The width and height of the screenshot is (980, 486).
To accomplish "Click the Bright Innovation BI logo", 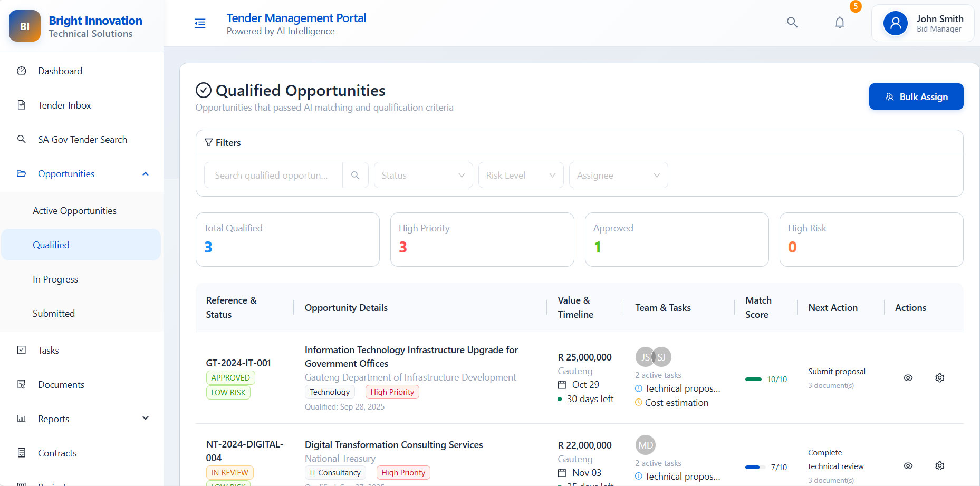I will tap(25, 26).
